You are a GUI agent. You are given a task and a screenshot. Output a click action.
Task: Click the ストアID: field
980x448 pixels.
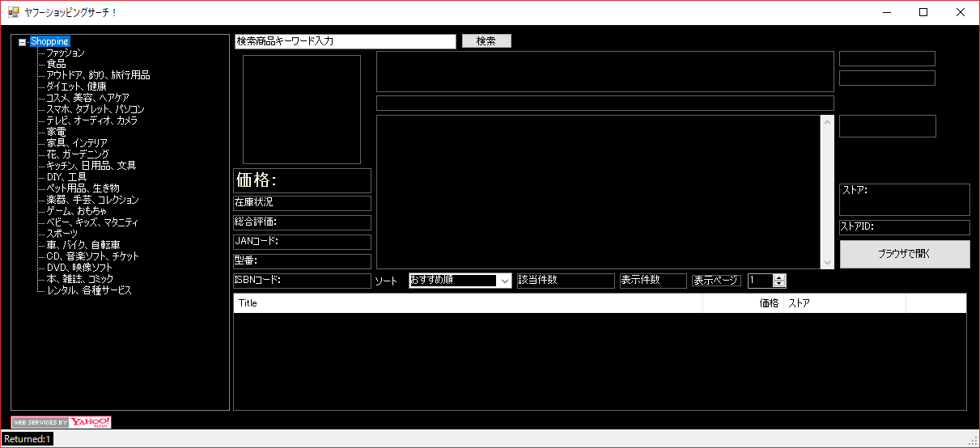905,227
